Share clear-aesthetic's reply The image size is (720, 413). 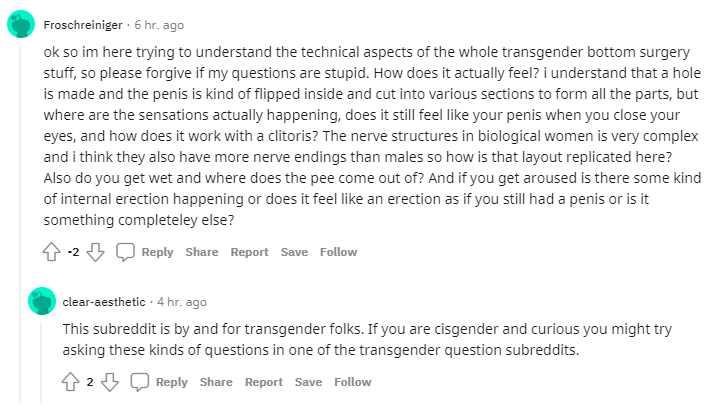pos(216,382)
